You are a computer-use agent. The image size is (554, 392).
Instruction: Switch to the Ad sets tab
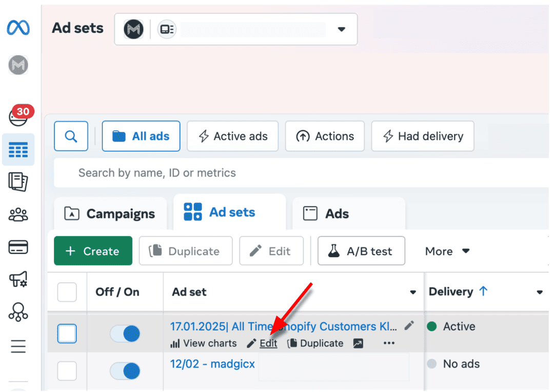pos(230,212)
